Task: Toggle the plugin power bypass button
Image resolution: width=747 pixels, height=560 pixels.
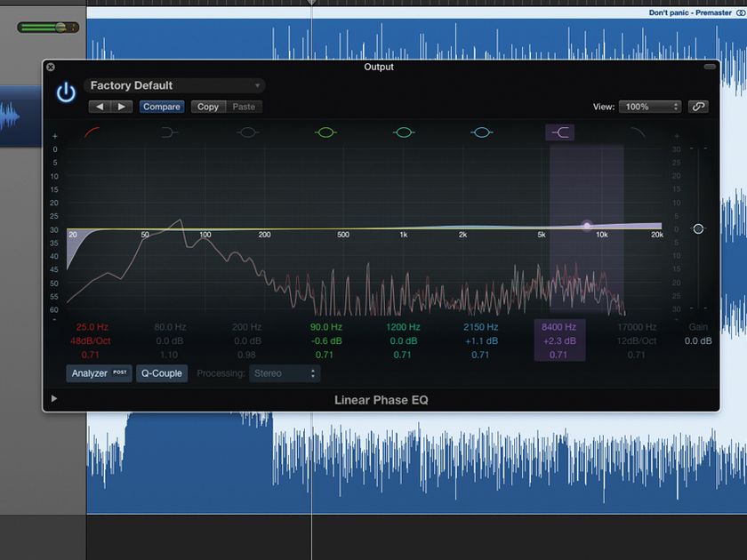Action: (66, 92)
